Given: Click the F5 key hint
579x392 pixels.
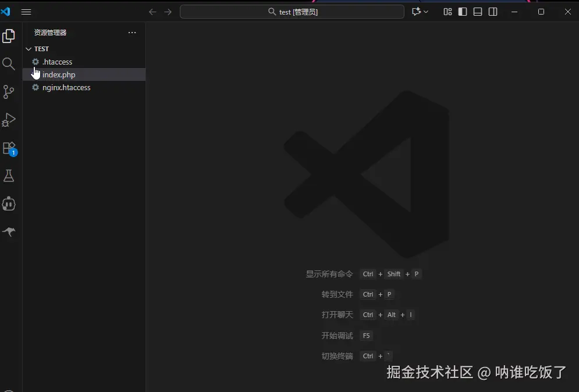Looking at the screenshot, I should (x=366, y=336).
